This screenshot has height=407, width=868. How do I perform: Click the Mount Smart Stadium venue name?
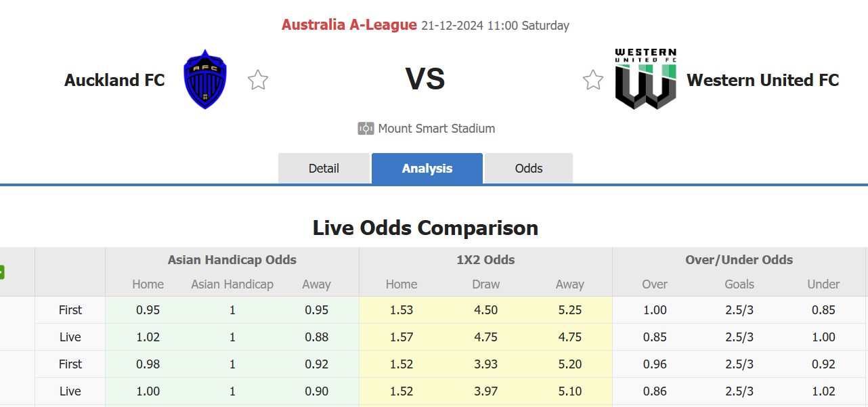tap(436, 128)
